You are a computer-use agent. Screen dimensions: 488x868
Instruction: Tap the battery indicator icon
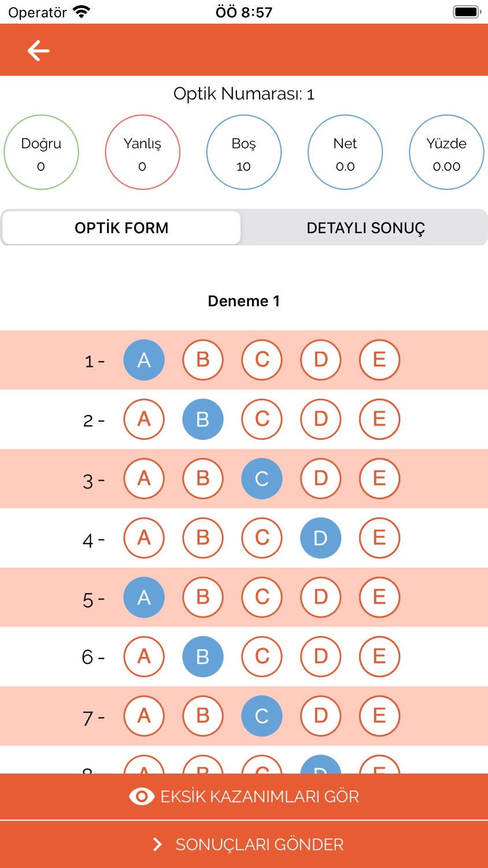tap(467, 12)
